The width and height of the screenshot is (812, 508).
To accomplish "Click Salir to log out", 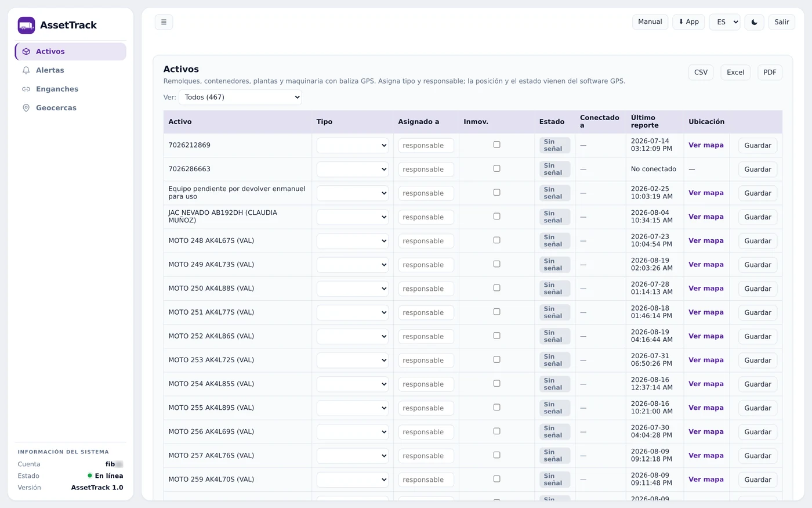I will [782, 22].
